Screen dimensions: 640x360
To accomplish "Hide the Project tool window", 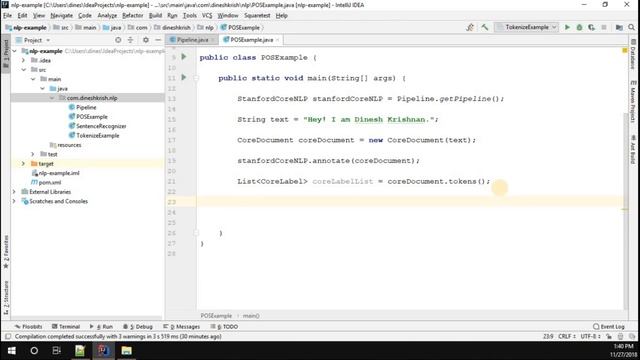I will tap(158, 40).
